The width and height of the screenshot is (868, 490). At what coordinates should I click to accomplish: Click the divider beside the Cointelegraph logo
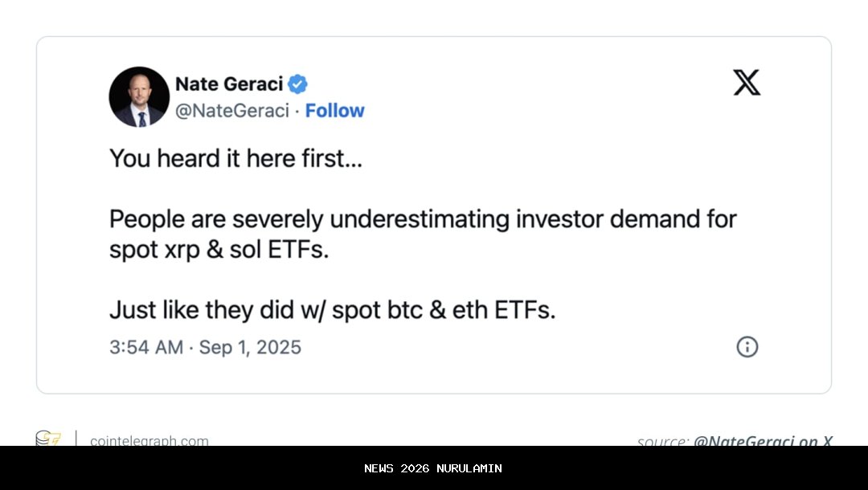click(76, 439)
